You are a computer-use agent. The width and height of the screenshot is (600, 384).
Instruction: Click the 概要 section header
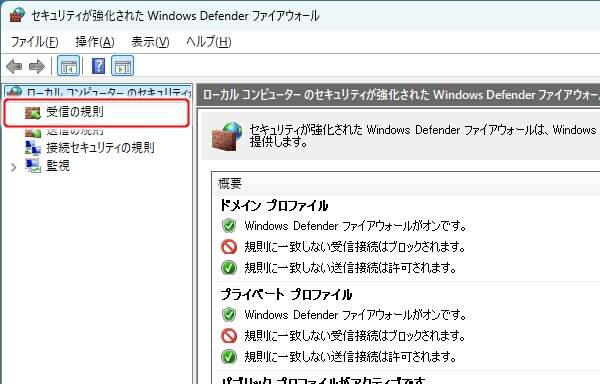click(x=230, y=184)
